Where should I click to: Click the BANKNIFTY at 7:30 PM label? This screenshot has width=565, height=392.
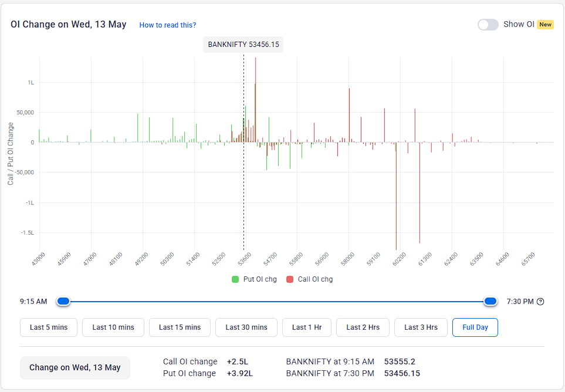click(x=330, y=373)
